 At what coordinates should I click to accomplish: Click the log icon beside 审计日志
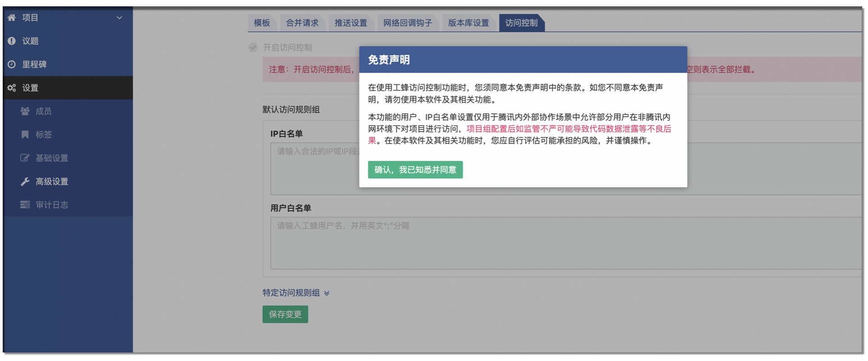pyautogui.click(x=25, y=205)
